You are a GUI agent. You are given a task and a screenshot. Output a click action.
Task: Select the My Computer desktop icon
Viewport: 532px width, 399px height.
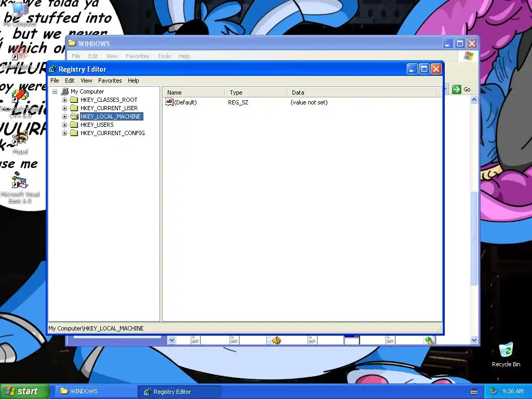click(x=20, y=15)
